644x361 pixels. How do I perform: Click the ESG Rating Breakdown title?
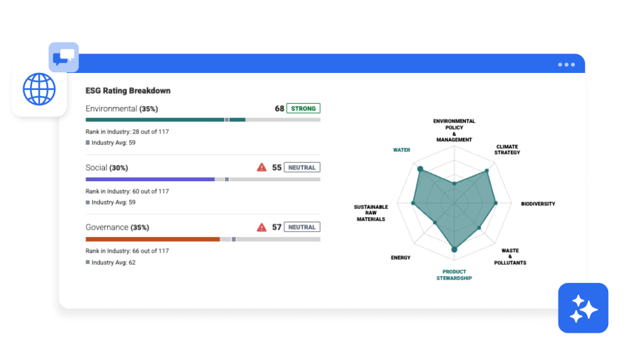pos(128,91)
